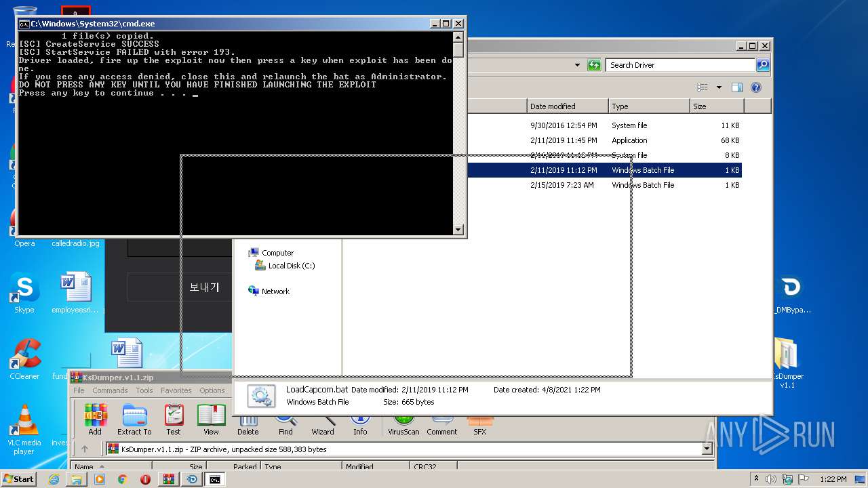Click the Opera taskbar icon
The image size is (868, 488).
[x=145, y=479]
